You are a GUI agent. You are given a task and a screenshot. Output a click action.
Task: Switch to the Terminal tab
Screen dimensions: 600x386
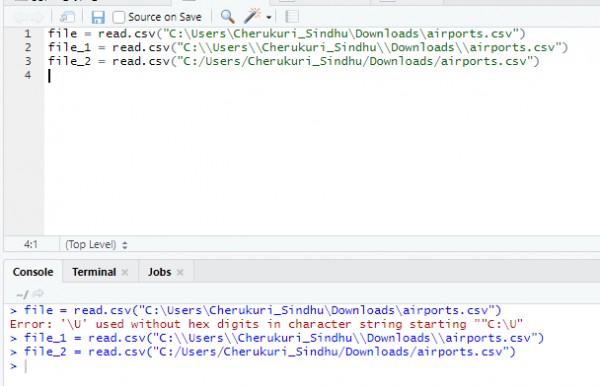pos(94,272)
